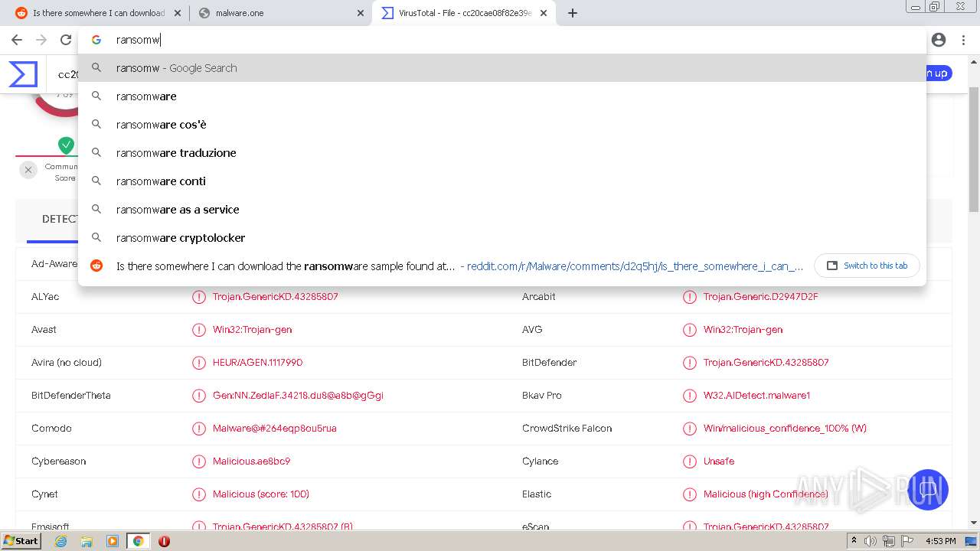This screenshot has height=551, width=980.
Task: Click Arcabit's Trojan.Generic.D2947D2F result
Action: 761,297
